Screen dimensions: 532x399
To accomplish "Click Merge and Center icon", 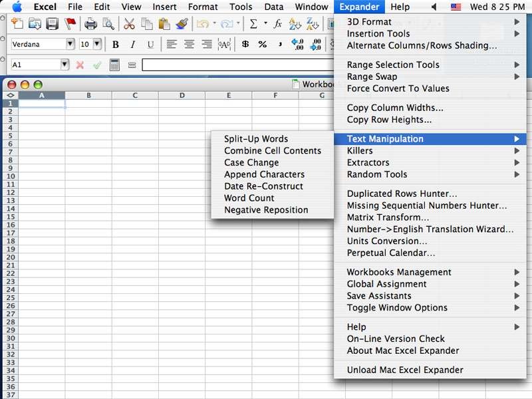I will coord(224,45).
